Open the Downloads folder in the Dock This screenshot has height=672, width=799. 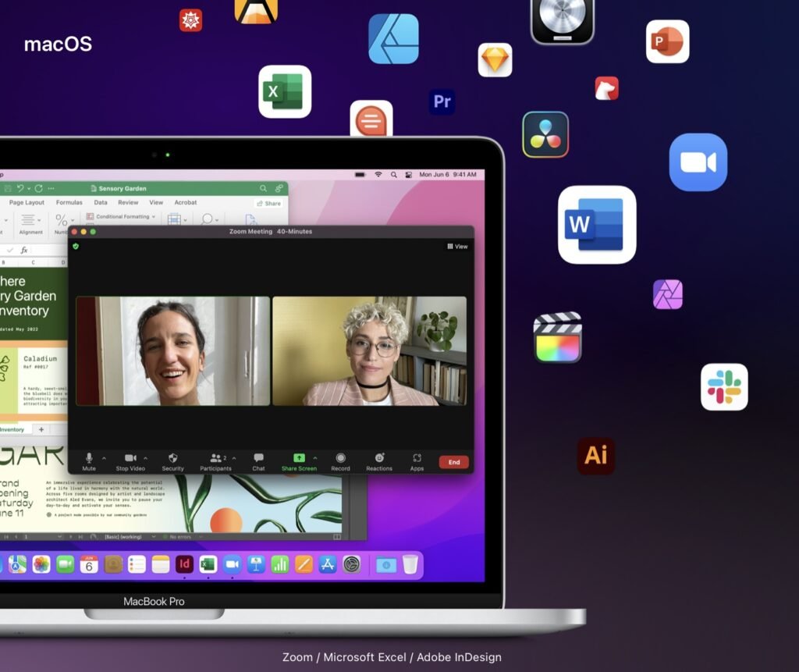coord(386,564)
